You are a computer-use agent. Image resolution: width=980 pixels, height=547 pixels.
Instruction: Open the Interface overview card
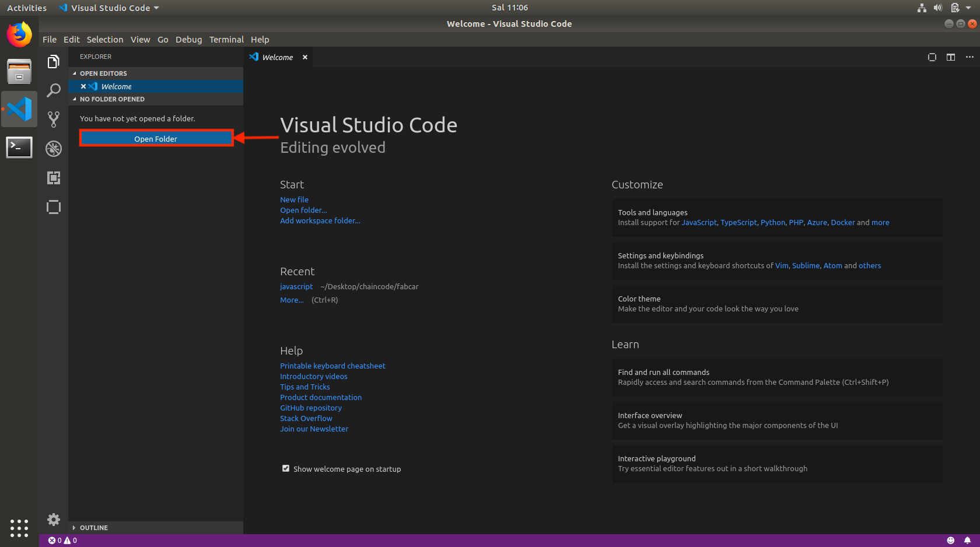click(x=777, y=420)
